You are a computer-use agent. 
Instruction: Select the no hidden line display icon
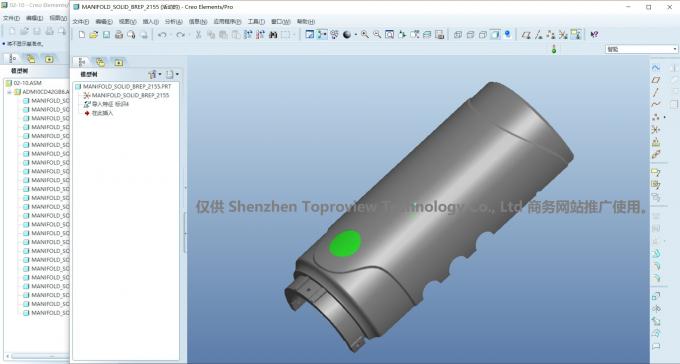(x=483, y=35)
